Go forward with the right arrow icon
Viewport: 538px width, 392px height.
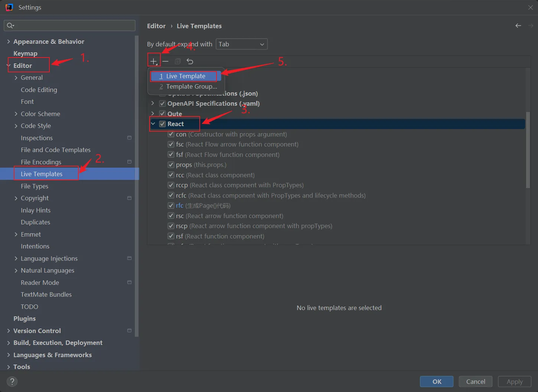tap(531, 26)
